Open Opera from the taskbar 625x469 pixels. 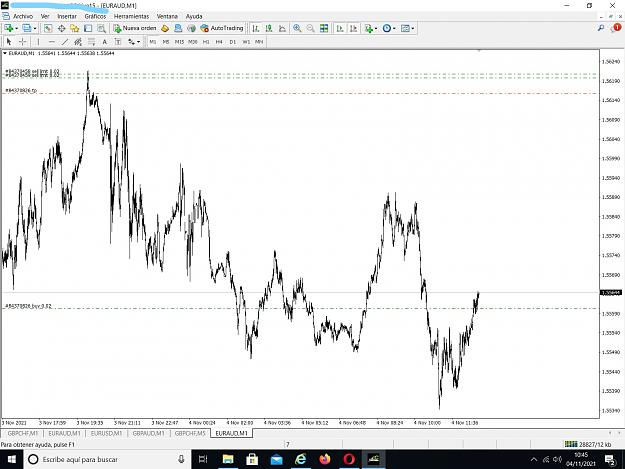coord(349,459)
